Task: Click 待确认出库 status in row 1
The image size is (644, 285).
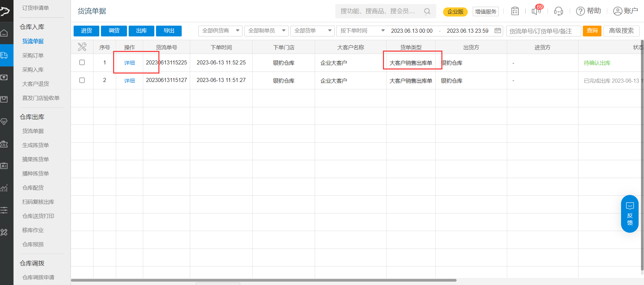Action: click(x=597, y=63)
